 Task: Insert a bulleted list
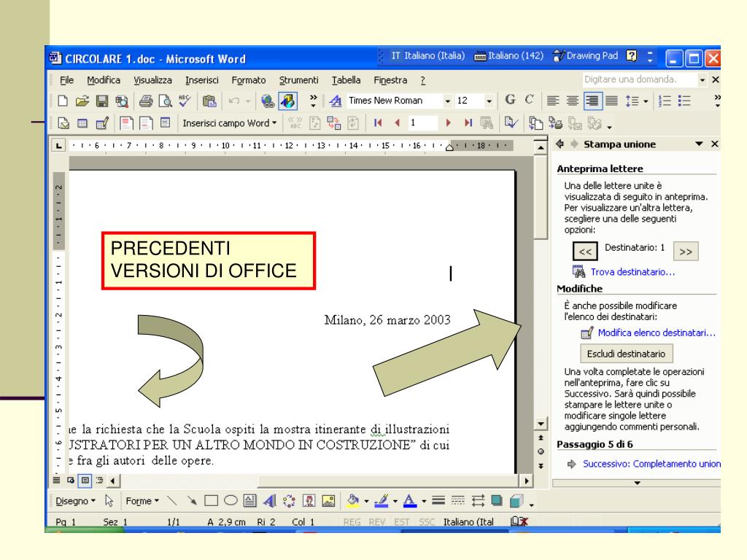click(x=684, y=101)
